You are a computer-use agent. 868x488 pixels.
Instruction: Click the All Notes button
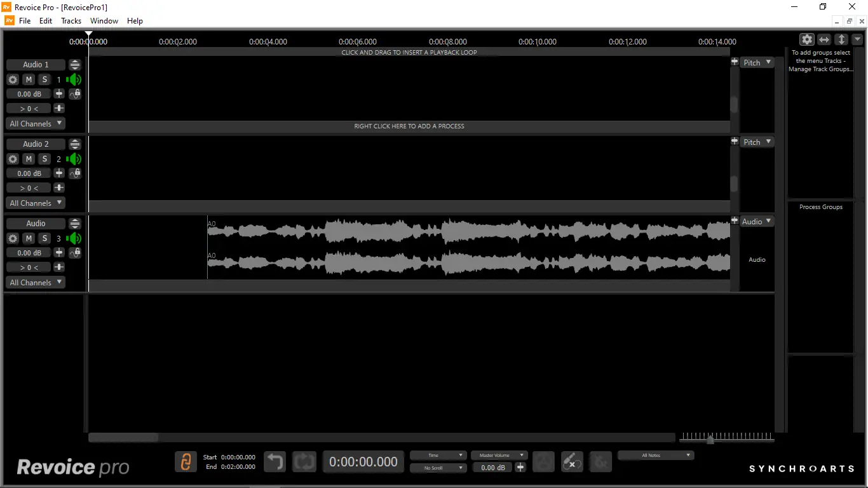(655, 455)
